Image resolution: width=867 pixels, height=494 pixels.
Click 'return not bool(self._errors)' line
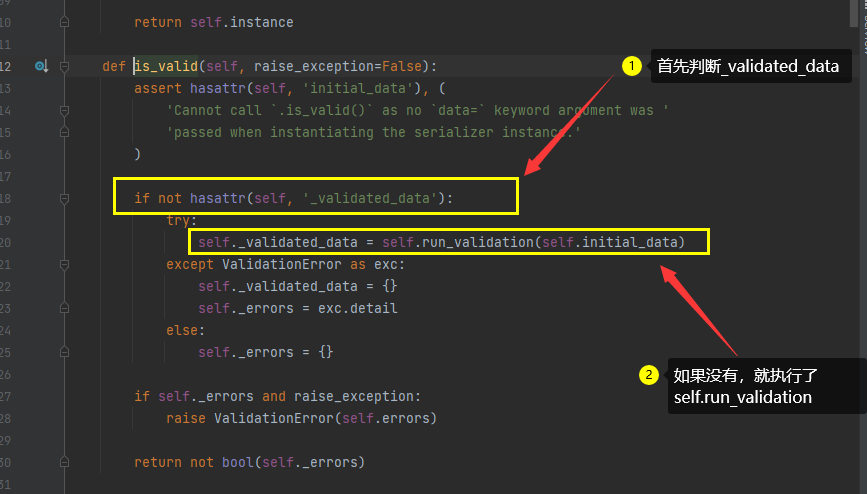click(x=249, y=462)
